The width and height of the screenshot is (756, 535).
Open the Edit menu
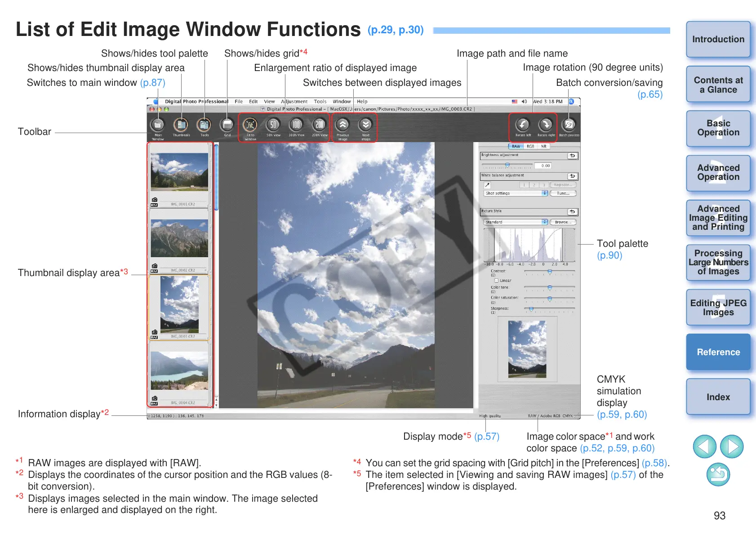point(253,102)
